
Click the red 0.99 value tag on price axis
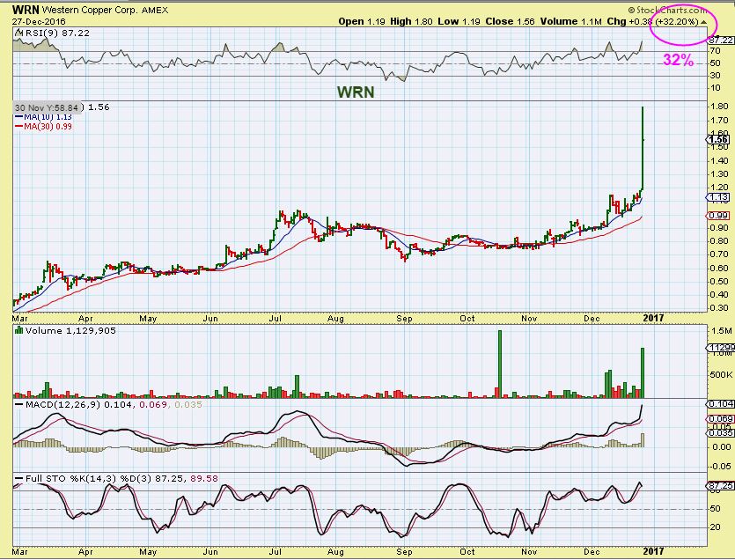719,216
